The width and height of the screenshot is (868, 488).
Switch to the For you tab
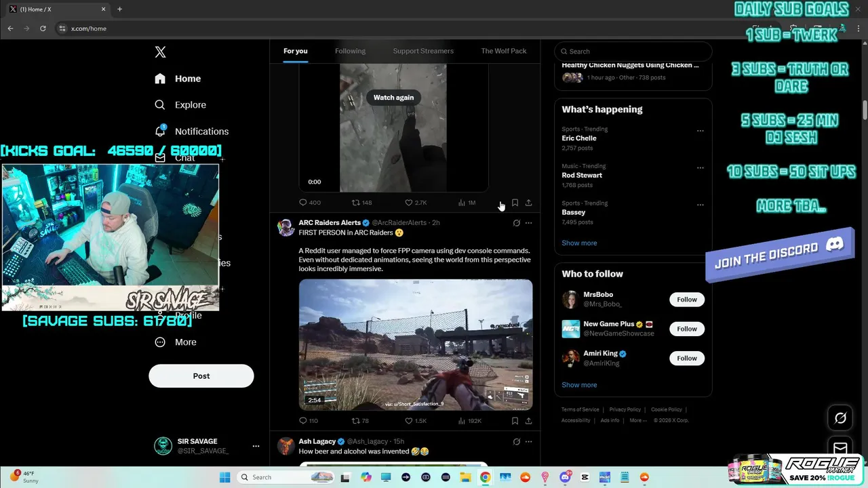click(296, 52)
